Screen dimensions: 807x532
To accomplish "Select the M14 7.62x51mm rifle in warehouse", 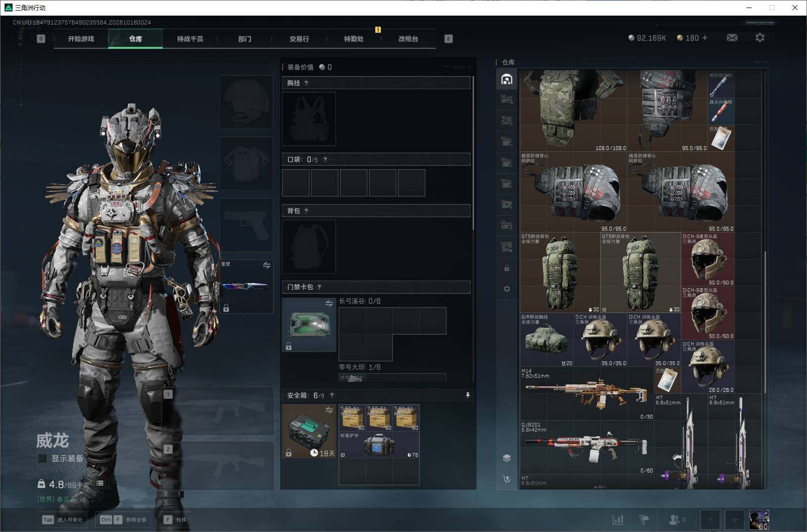I will click(x=587, y=394).
